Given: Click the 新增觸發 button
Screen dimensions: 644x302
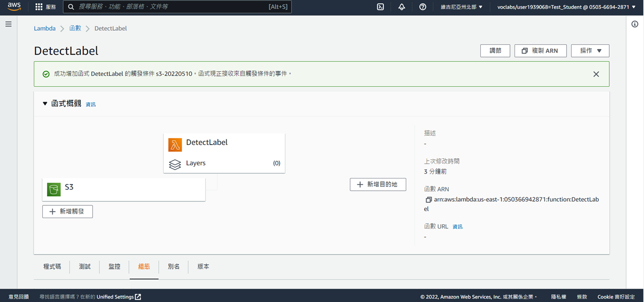Looking at the screenshot, I should point(67,211).
